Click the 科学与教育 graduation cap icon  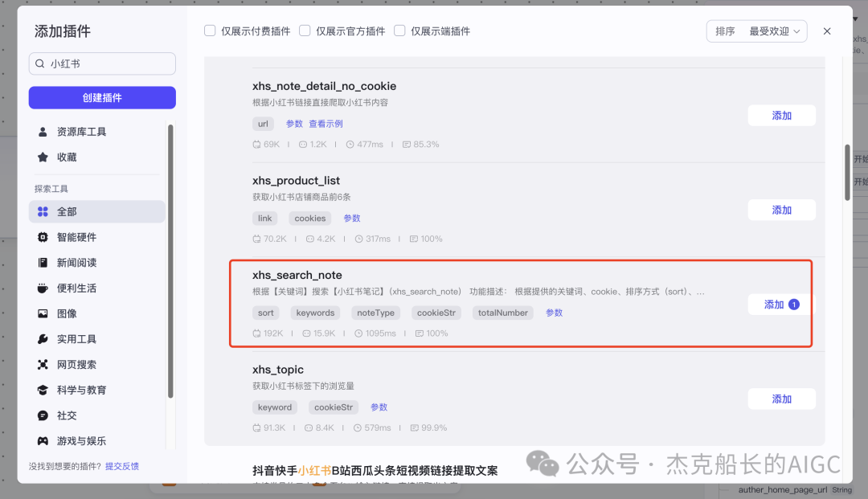(x=43, y=390)
